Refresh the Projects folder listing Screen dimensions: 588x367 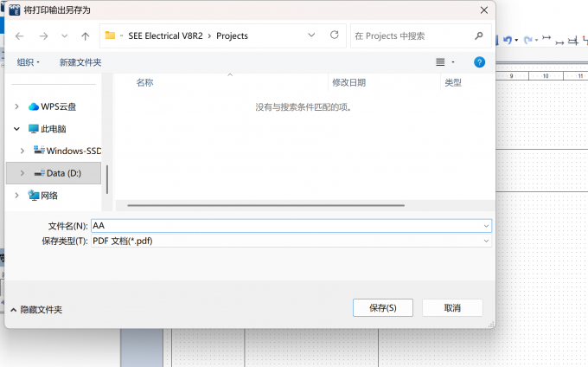point(334,35)
